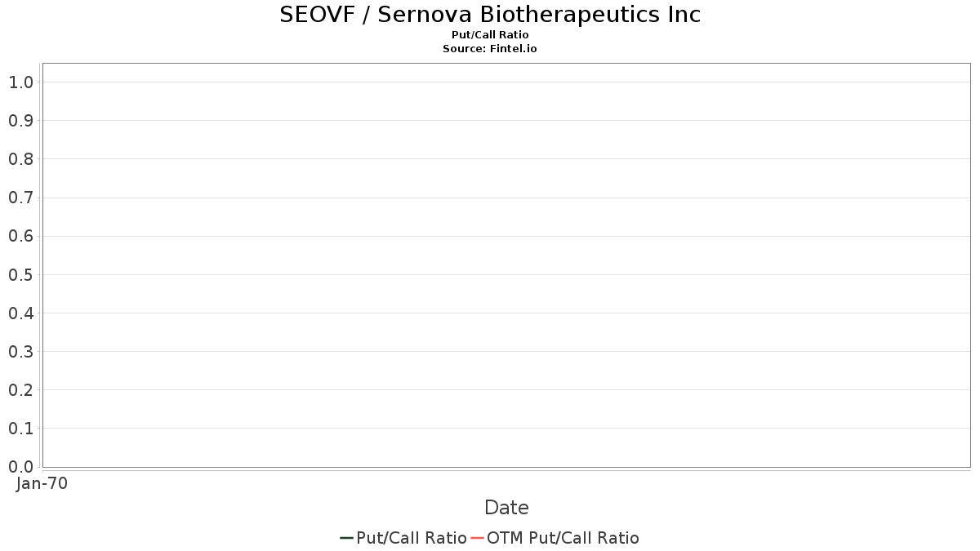The image size is (980, 551).
Task: Click the dark green Put/Call Ratio legend line
Action: tap(346, 538)
